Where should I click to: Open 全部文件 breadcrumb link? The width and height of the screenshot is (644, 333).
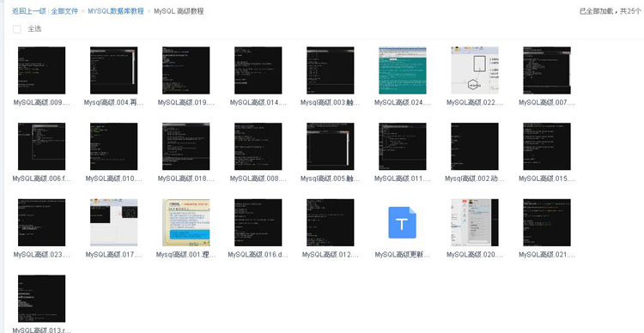point(64,11)
